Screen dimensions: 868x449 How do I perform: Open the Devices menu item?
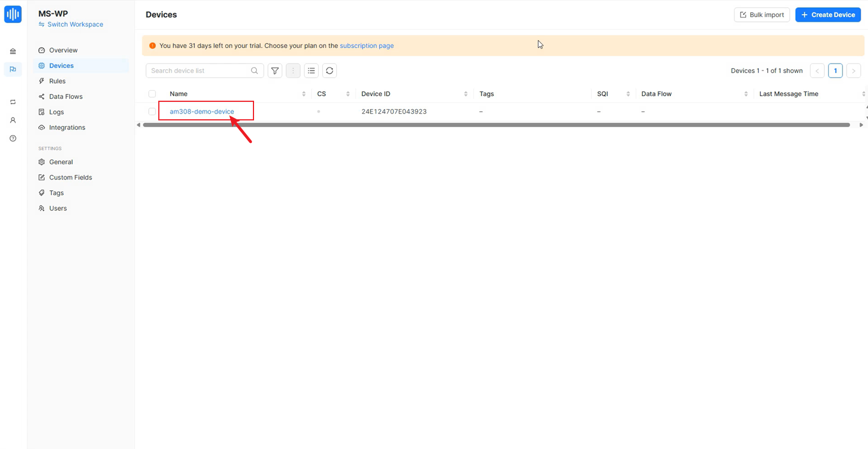pyautogui.click(x=81, y=65)
